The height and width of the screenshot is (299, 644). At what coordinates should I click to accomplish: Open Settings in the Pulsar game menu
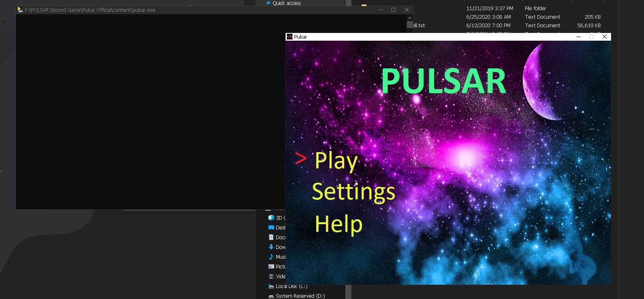click(x=354, y=192)
